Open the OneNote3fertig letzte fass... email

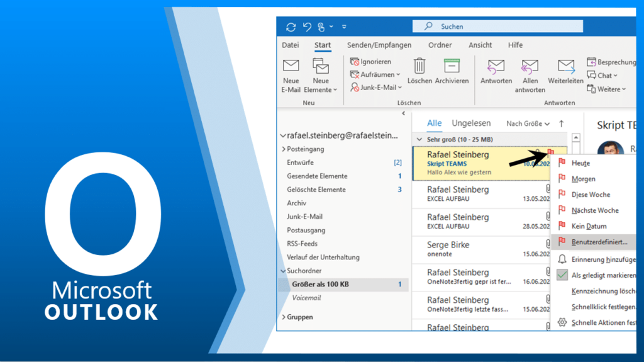[481, 305]
